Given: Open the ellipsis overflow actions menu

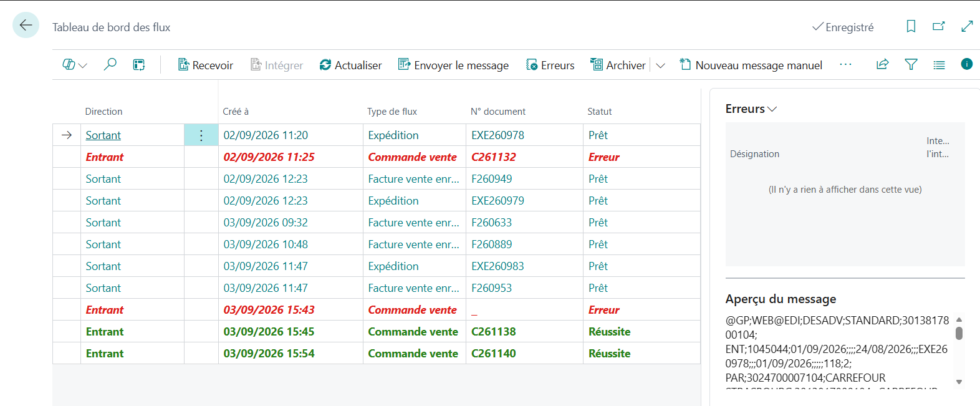Looking at the screenshot, I should coord(845,64).
